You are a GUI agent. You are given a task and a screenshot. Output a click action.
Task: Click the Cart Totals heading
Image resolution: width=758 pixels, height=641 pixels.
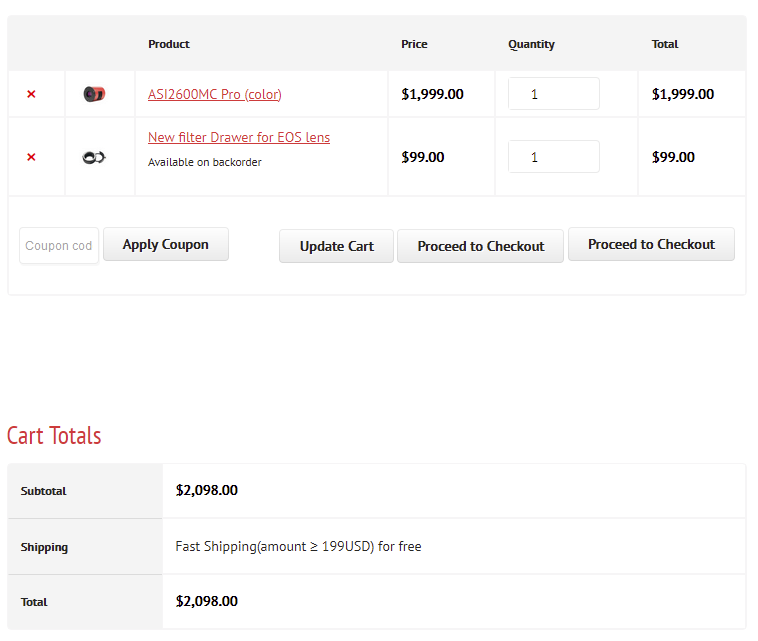[x=54, y=435]
